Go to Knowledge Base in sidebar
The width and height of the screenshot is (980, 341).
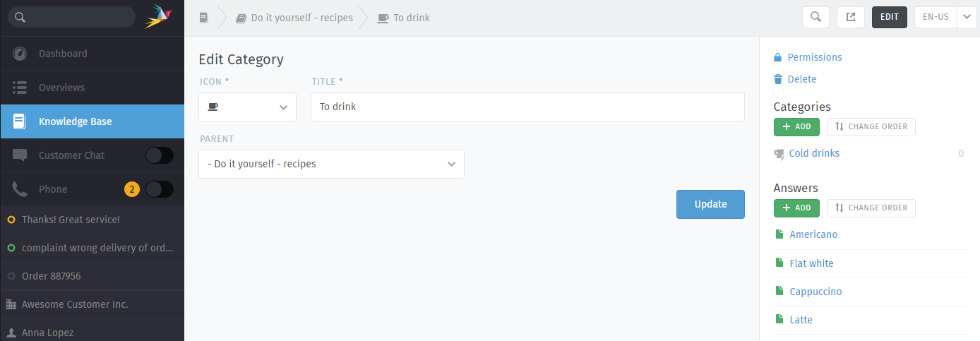tap(75, 121)
